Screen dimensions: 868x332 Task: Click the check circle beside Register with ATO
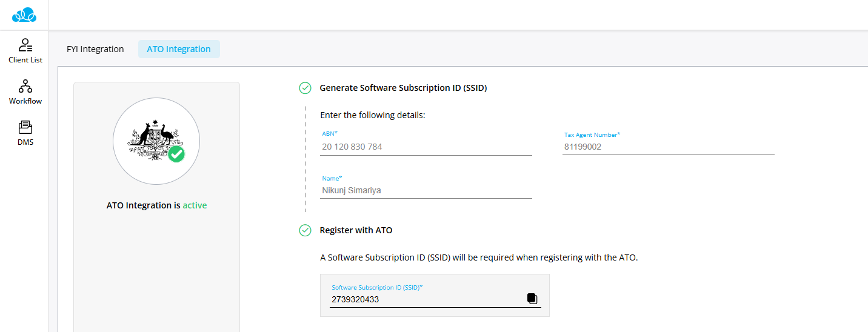coord(305,230)
